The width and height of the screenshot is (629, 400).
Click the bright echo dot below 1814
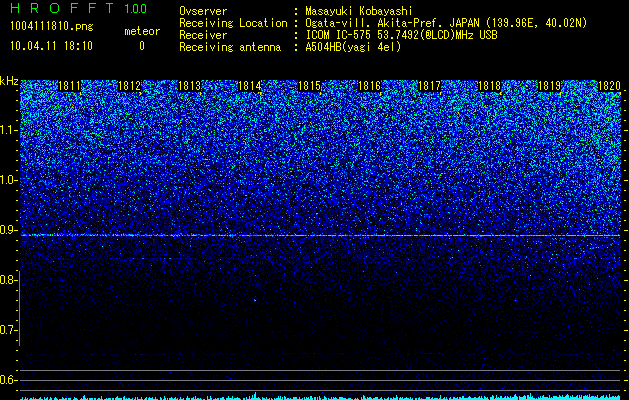tap(255, 299)
